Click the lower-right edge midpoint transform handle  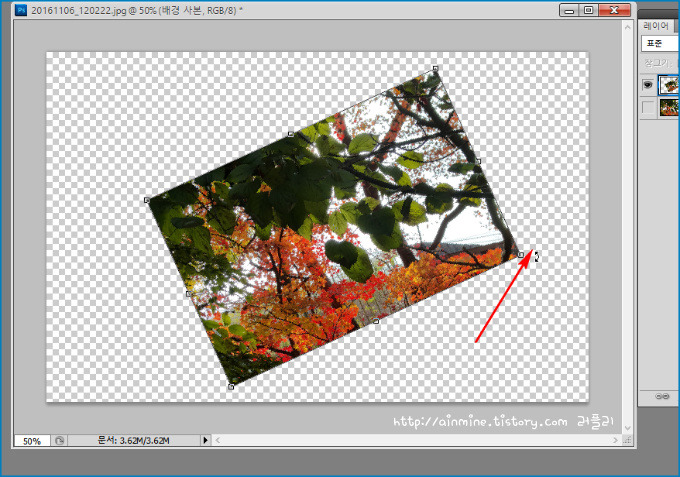tap(376, 321)
